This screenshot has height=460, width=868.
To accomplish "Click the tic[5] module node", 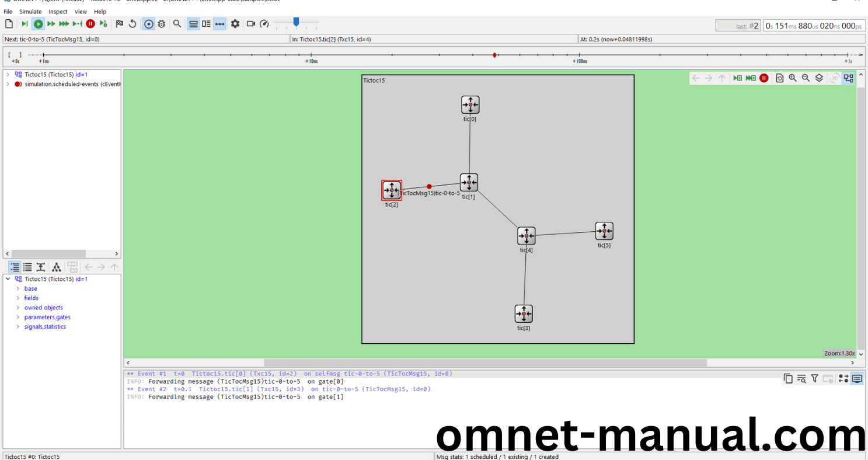I will coord(604,231).
